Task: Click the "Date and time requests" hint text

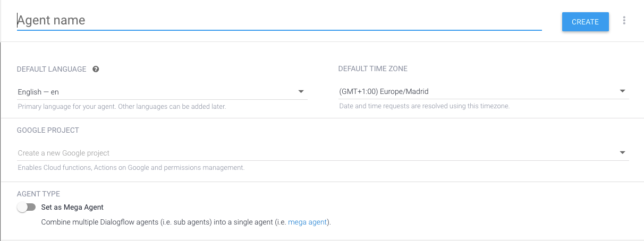Action: [424, 106]
